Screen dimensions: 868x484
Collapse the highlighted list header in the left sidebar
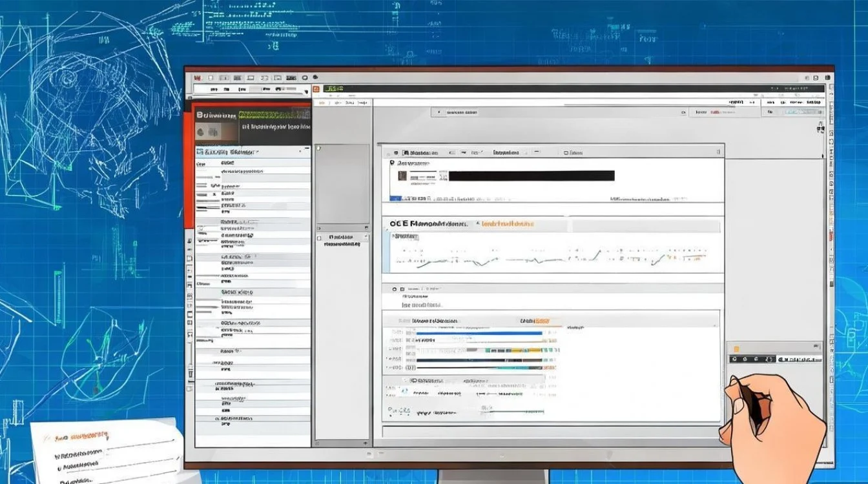[x=253, y=152]
